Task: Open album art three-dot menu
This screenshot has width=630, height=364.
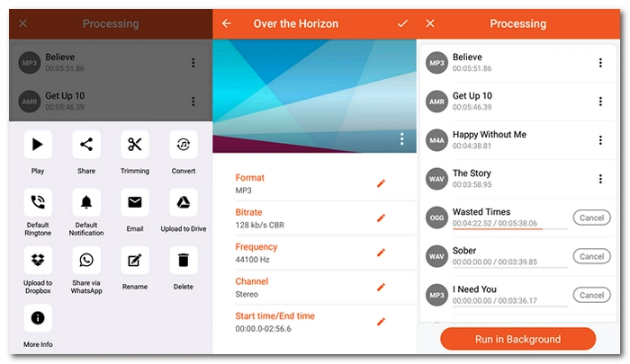Action: pos(401,138)
